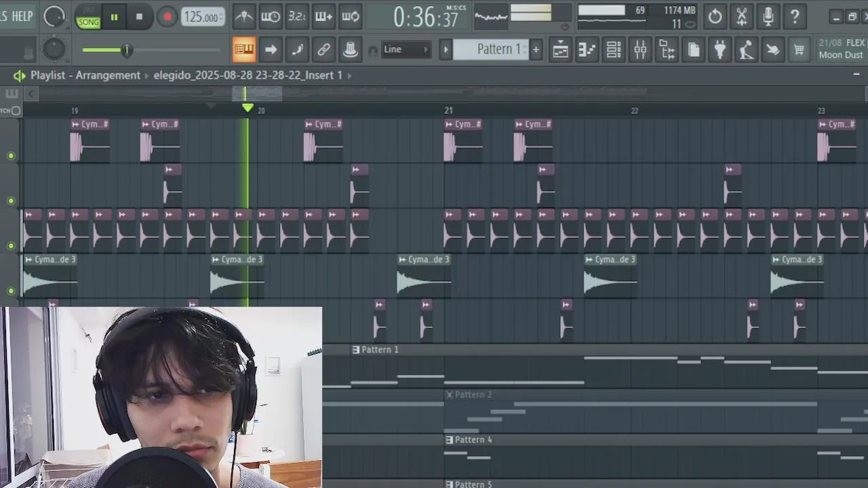Open the content library cart icon

[x=800, y=49]
